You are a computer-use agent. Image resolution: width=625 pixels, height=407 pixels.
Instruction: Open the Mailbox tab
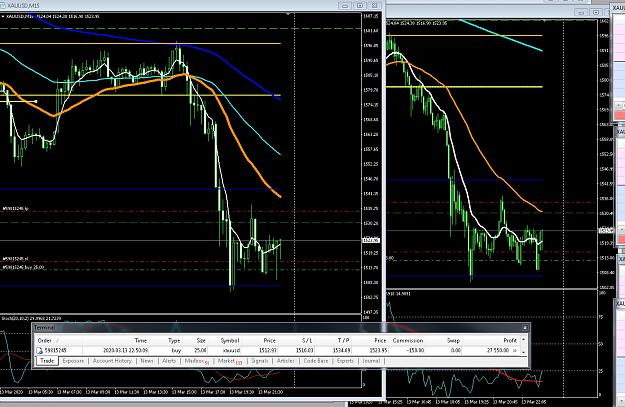coord(197,361)
